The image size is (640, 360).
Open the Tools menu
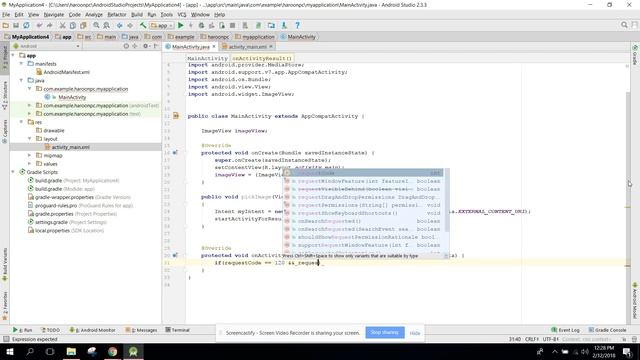click(166, 15)
